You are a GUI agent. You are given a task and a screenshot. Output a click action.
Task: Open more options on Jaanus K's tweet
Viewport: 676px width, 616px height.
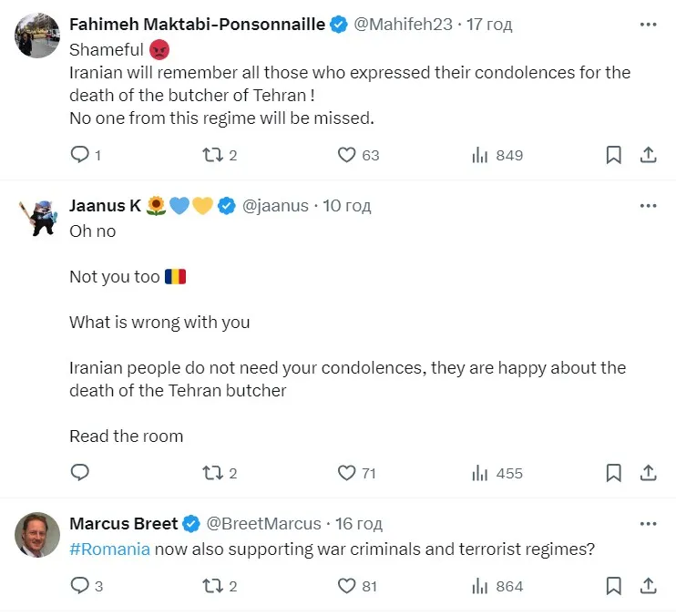(648, 206)
